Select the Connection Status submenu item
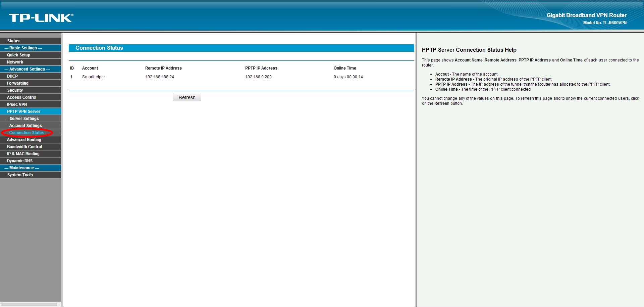This screenshot has width=644, height=307. pyautogui.click(x=31, y=133)
